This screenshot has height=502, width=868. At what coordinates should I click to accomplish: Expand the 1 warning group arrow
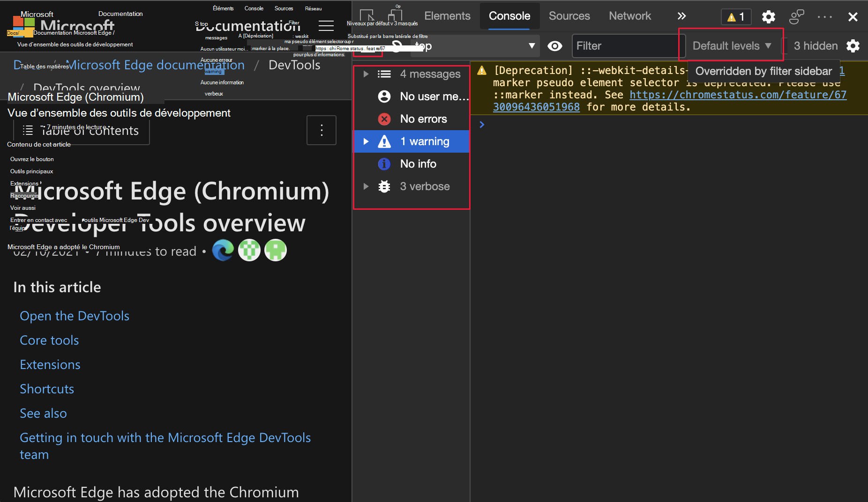pos(366,141)
